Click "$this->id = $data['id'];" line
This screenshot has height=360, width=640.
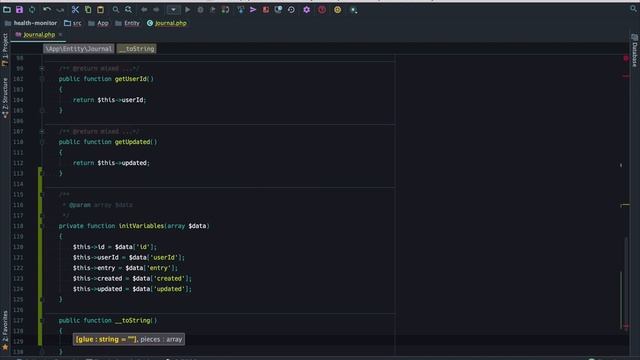115,247
